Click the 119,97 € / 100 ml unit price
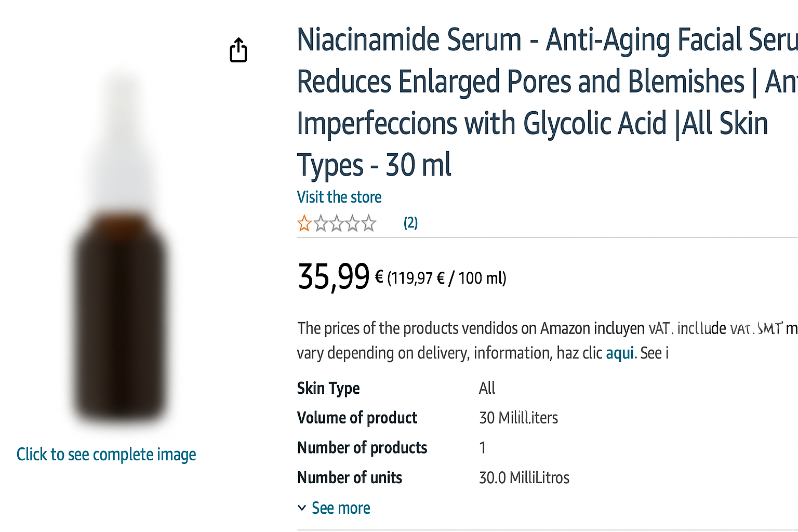The image size is (798, 532). click(x=447, y=278)
